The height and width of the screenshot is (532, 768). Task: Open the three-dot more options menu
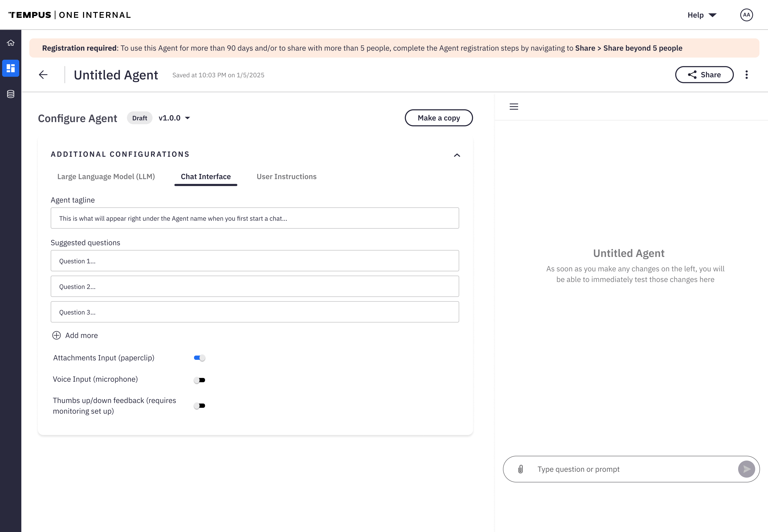click(x=747, y=75)
